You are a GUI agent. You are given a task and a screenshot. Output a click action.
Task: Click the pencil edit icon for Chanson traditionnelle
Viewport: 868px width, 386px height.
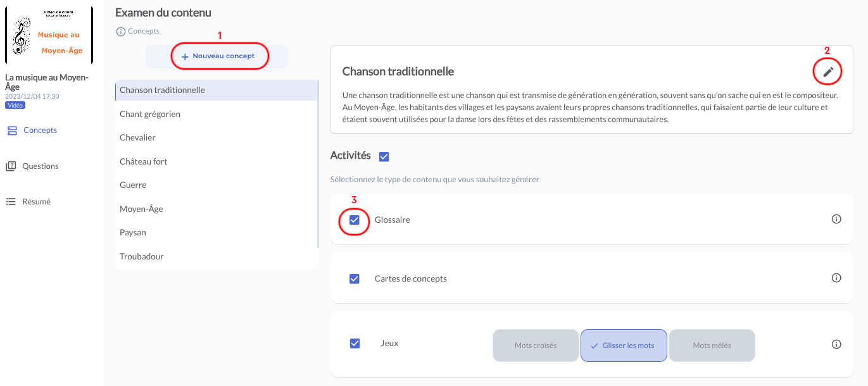[827, 72]
